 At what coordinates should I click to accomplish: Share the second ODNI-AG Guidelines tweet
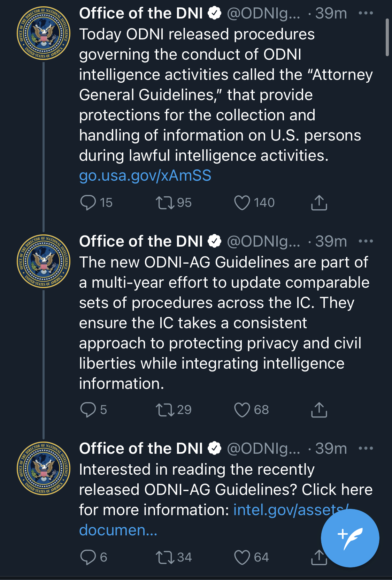pos(319,410)
